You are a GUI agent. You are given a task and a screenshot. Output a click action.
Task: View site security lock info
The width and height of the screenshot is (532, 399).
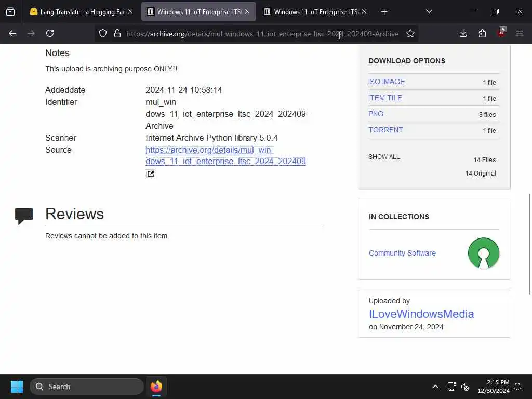coord(117,33)
